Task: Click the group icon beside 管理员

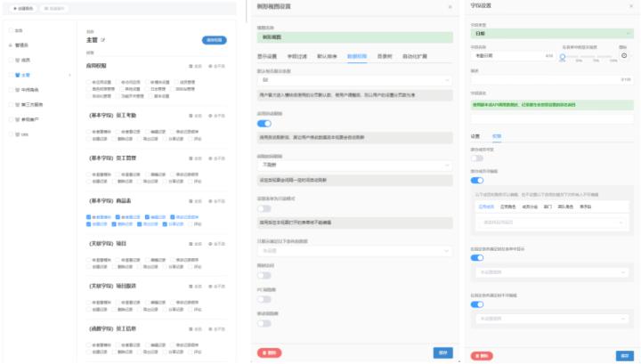Action: [11, 45]
